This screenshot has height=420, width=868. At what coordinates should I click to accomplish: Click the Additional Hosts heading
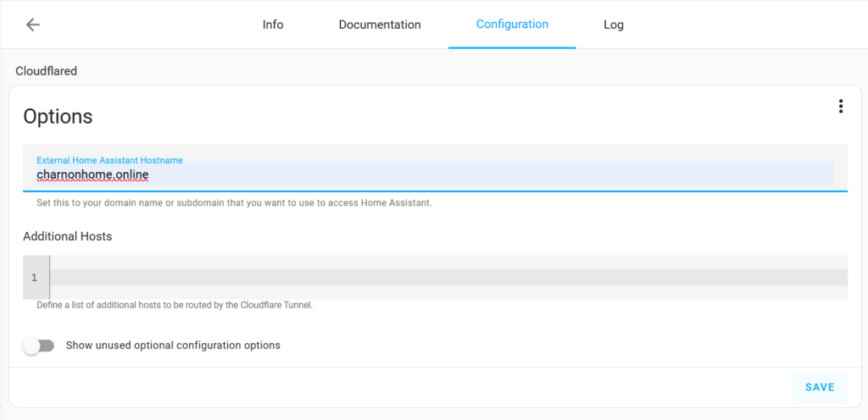[x=68, y=236]
